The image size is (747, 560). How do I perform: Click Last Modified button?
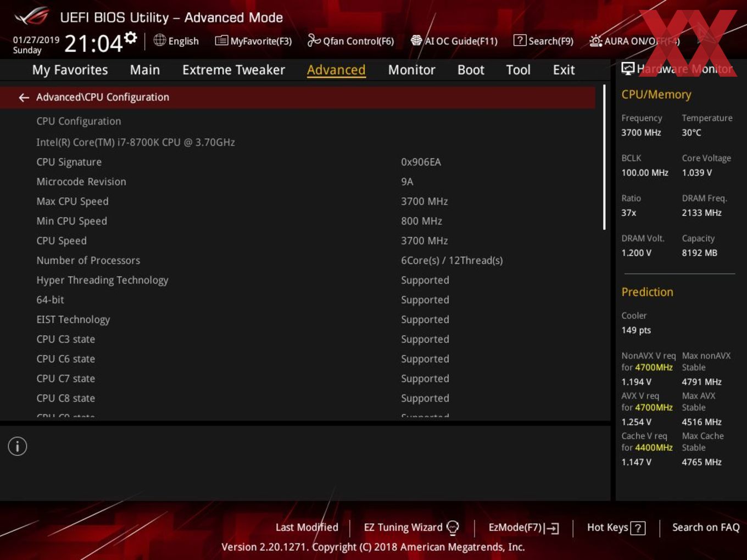[x=306, y=527]
